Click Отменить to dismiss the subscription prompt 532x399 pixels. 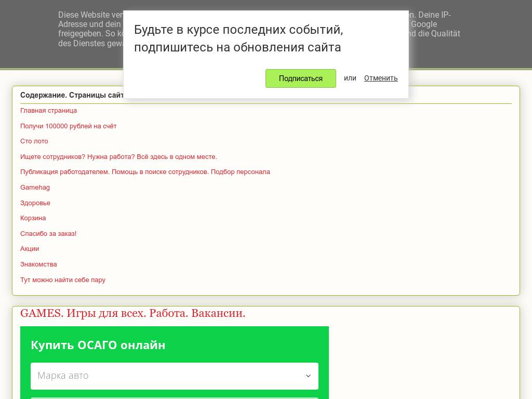[381, 78]
